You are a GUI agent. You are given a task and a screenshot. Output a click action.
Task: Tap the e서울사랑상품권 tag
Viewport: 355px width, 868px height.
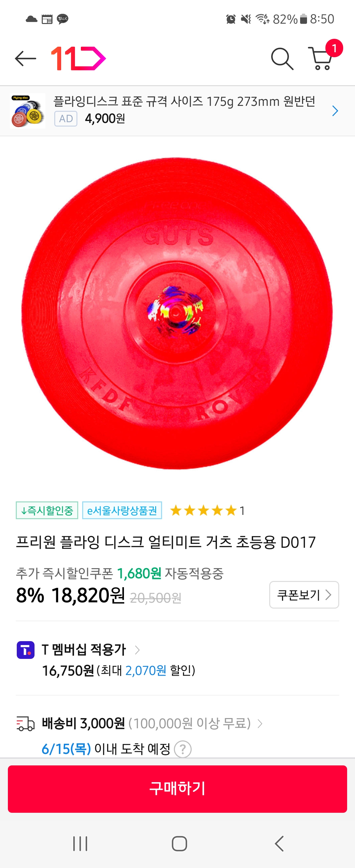tap(122, 511)
